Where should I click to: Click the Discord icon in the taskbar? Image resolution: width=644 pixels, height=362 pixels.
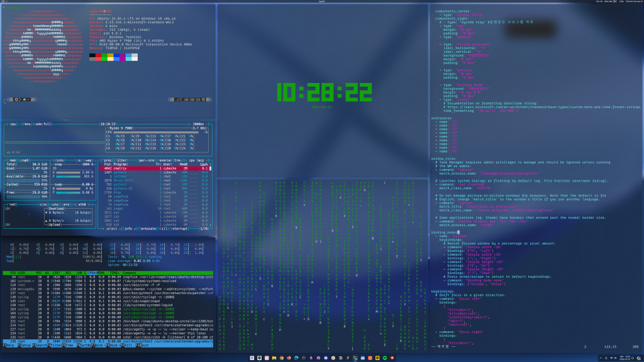tap(326, 358)
